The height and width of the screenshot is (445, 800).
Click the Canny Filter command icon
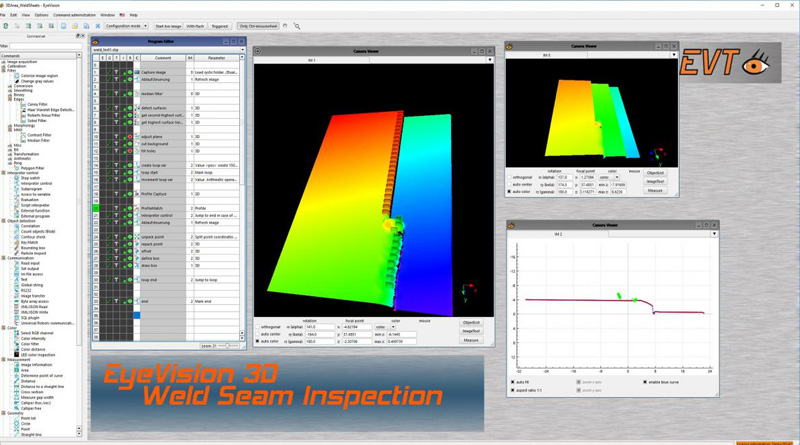point(23,103)
